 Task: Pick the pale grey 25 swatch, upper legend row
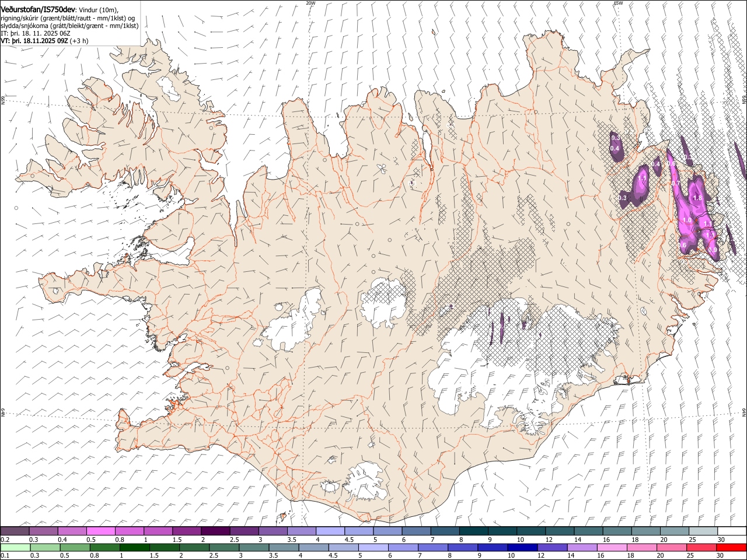(x=703, y=531)
